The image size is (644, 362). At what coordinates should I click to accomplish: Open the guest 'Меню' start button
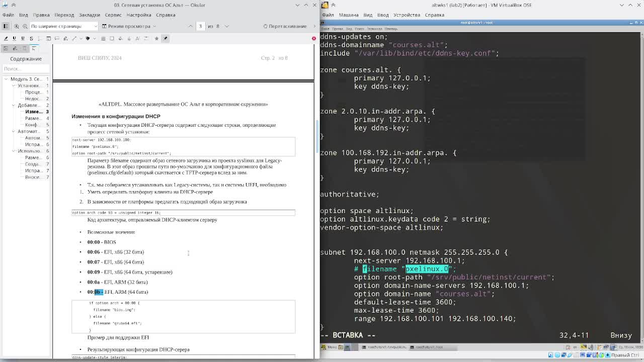(329, 347)
